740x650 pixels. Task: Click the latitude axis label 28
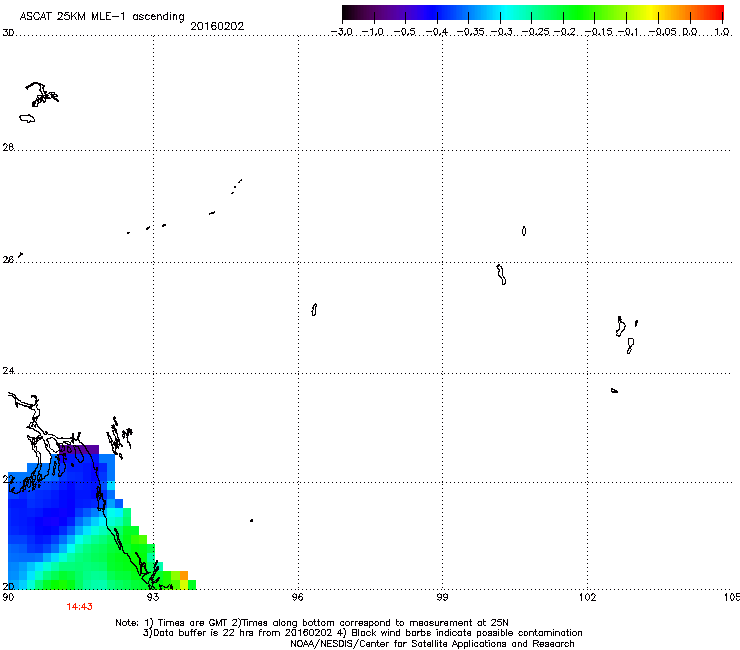point(8,147)
